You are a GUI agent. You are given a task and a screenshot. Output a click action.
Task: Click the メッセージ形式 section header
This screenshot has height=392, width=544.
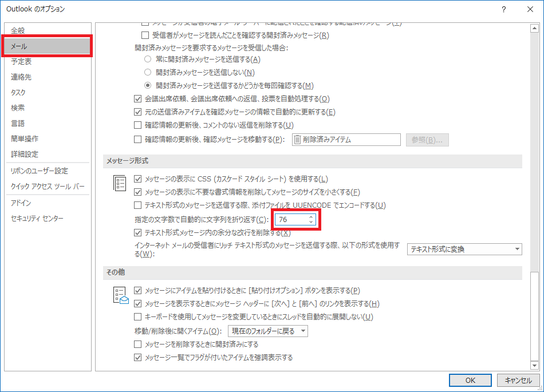[312, 161]
